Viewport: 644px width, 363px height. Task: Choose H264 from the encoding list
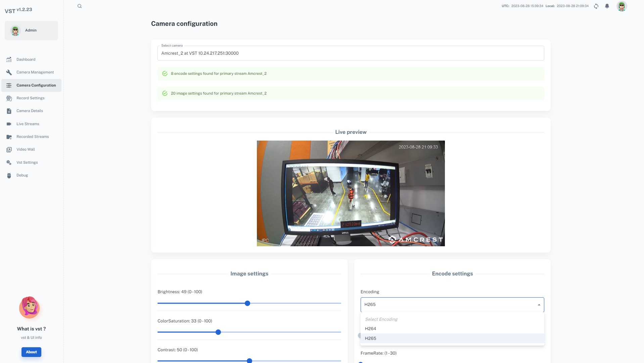371,329
